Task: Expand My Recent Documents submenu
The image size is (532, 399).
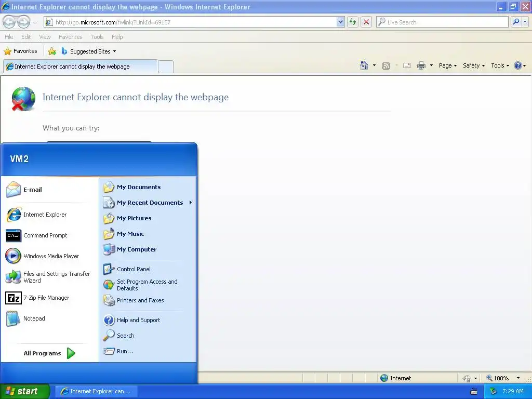Action: 148,203
